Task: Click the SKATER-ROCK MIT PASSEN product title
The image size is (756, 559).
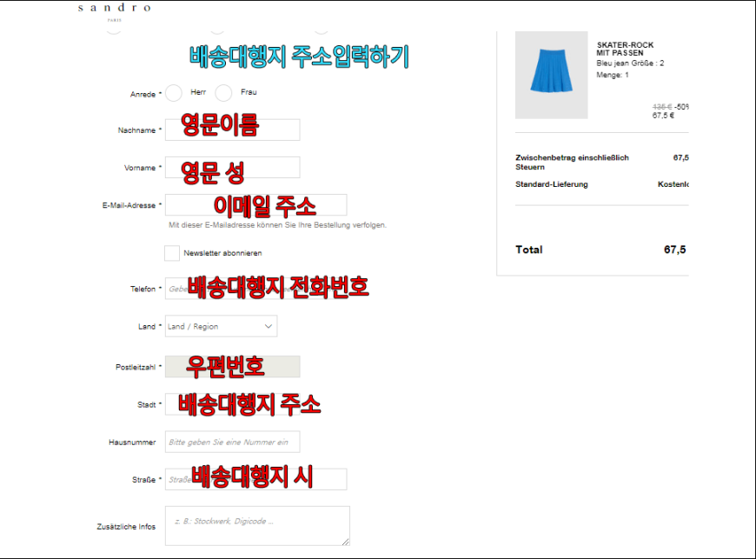Action: coord(625,49)
